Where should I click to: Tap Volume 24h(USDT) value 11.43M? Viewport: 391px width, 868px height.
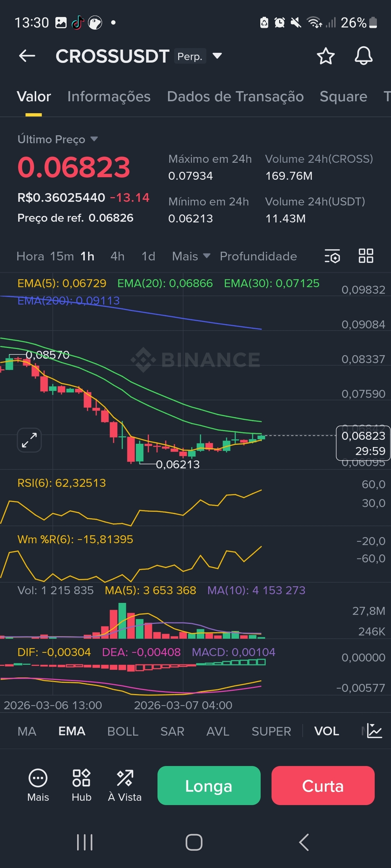pos(285,218)
